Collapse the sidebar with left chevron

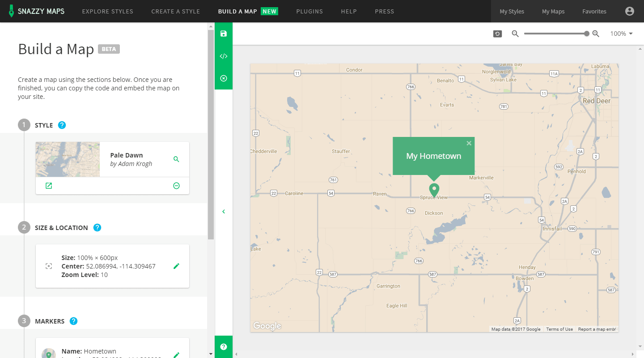point(224,212)
